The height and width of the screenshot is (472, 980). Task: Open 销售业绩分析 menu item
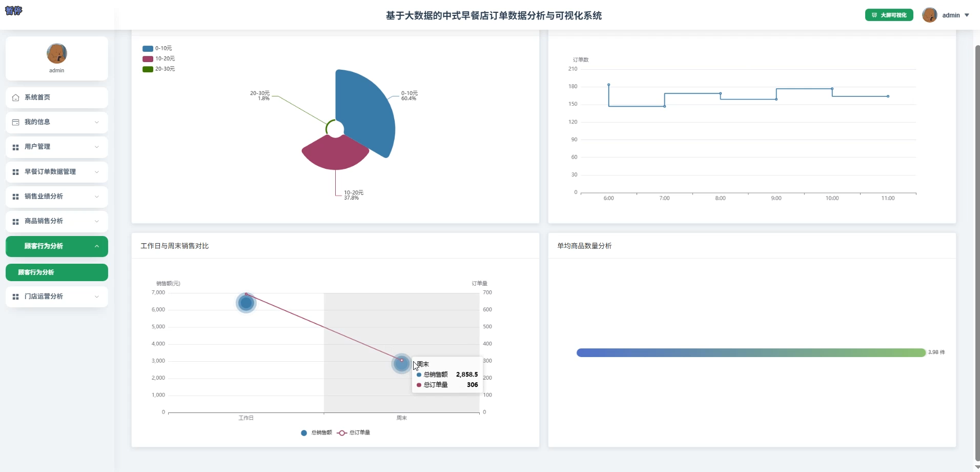pyautogui.click(x=57, y=196)
